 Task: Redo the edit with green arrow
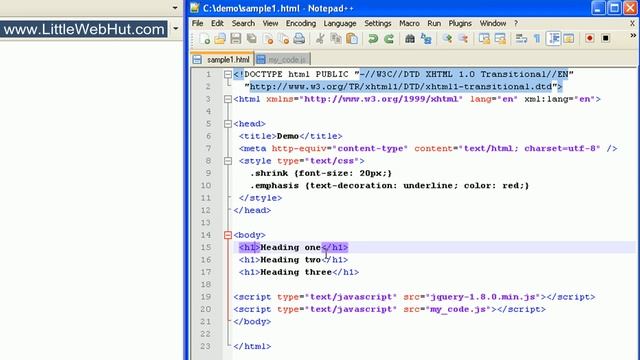[389, 39]
